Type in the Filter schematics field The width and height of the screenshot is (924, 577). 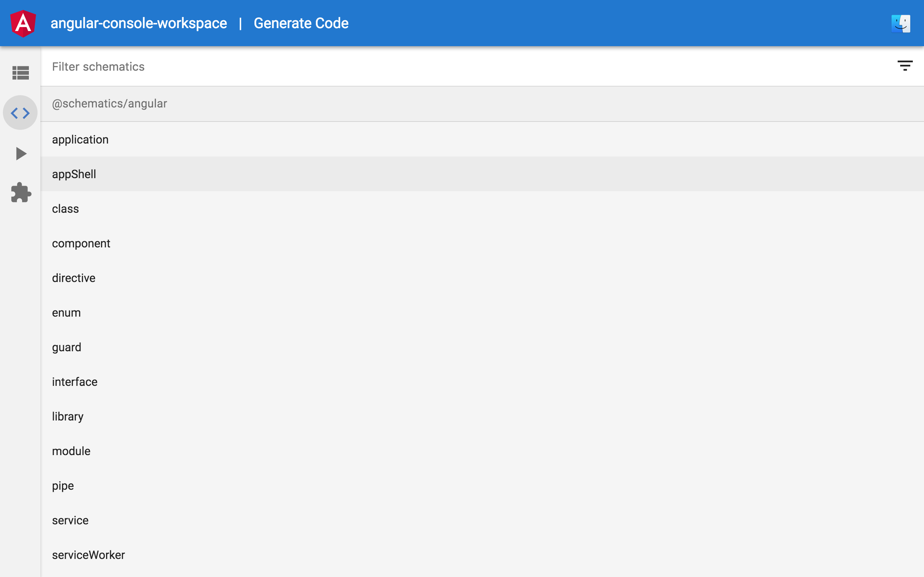point(458,67)
